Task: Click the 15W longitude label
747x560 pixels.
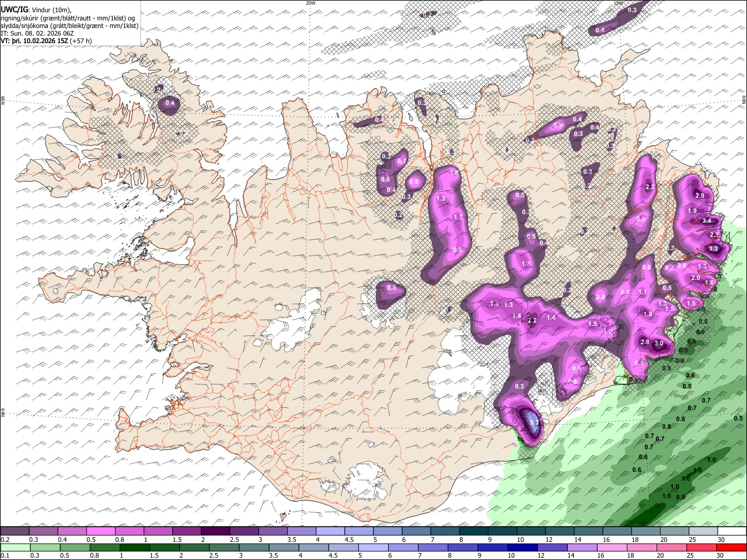Action: 619,3
